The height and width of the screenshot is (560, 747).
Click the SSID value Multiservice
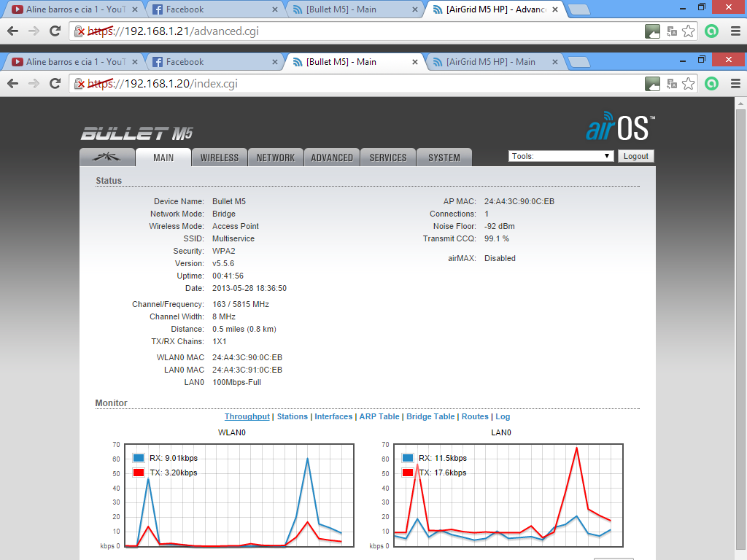coord(233,238)
